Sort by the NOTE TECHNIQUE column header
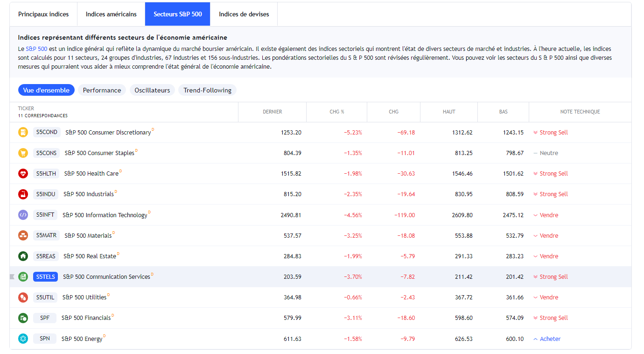This screenshot has height=354, width=644. pos(580,112)
